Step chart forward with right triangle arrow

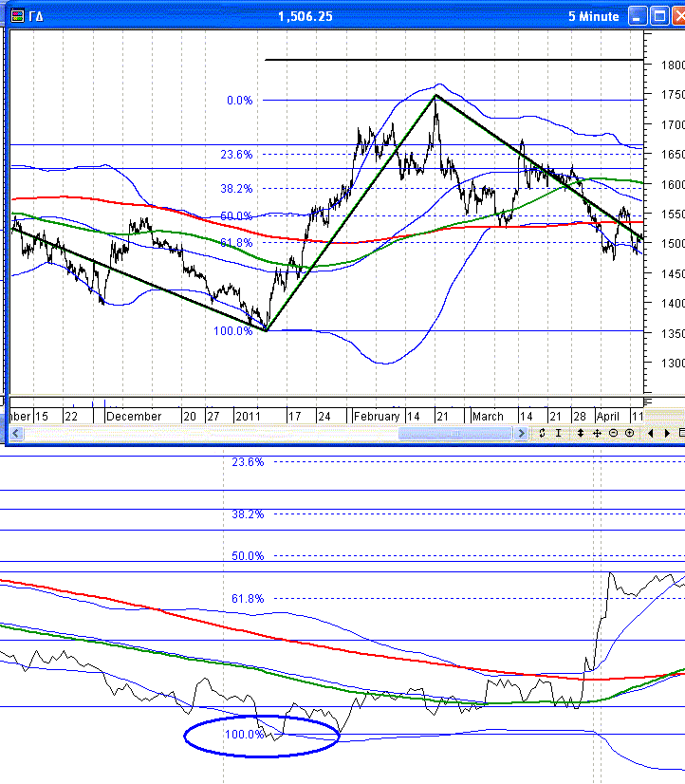667,433
